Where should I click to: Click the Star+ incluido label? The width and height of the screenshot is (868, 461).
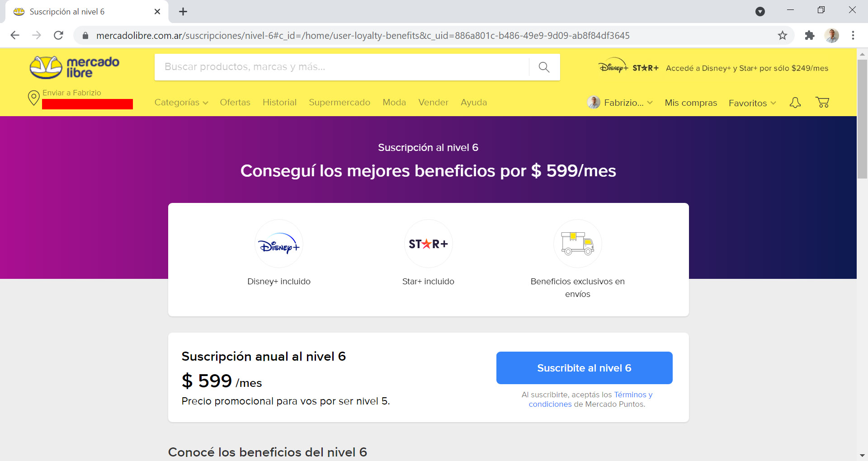tap(428, 282)
